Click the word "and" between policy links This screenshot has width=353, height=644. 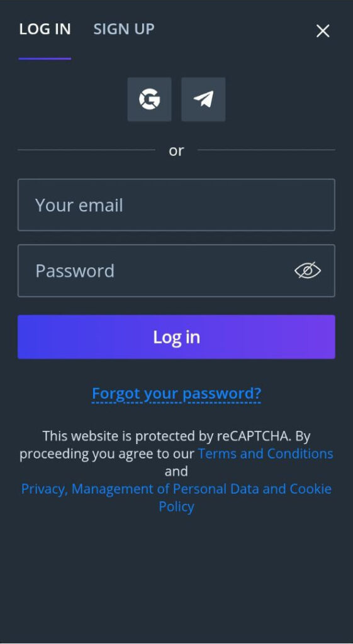tap(176, 471)
